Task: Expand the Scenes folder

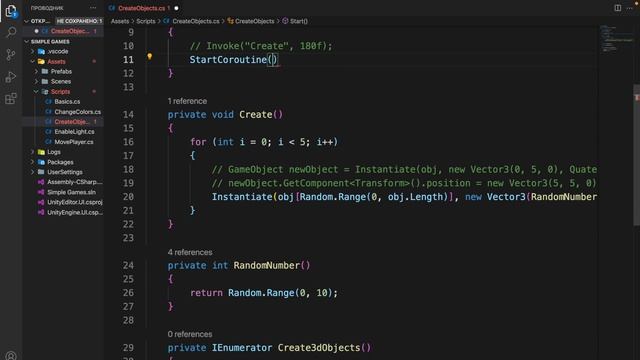Action: click(x=36, y=82)
